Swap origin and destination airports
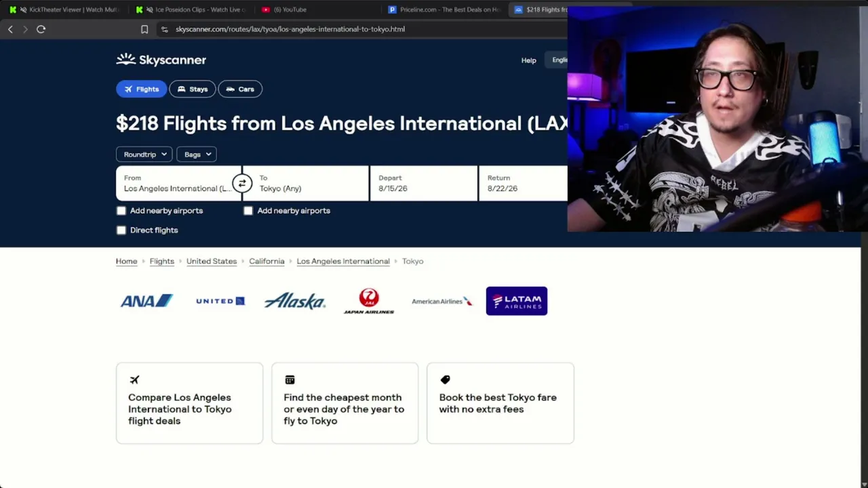The image size is (868, 488). pyautogui.click(x=242, y=184)
